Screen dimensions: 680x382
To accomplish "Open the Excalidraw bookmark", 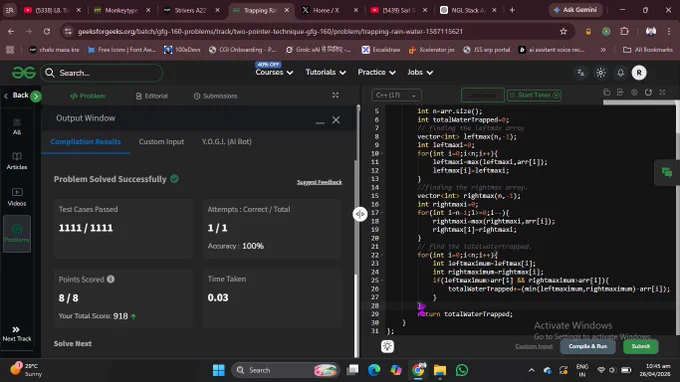I will 381,50.
